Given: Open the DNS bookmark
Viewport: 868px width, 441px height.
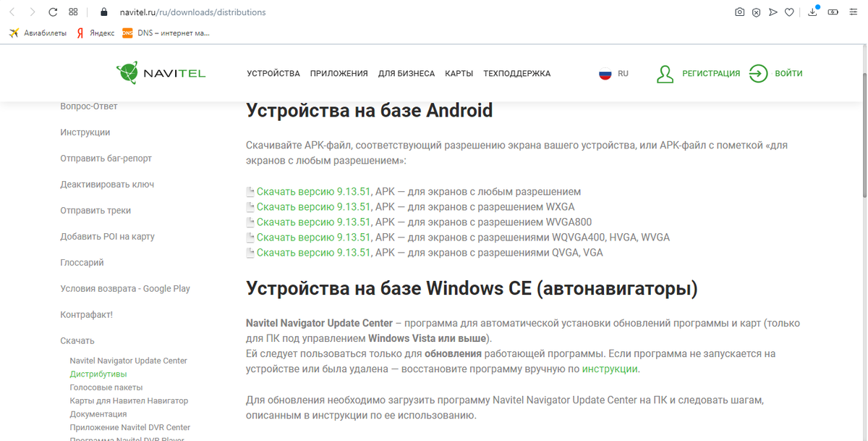Looking at the screenshot, I should pyautogui.click(x=166, y=33).
